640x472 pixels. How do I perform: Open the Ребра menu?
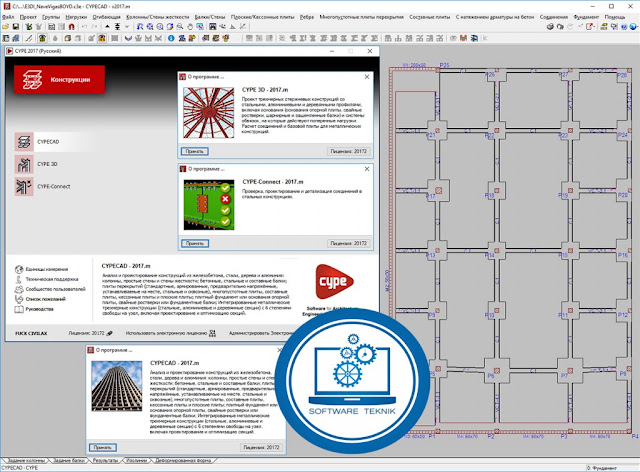point(307,17)
